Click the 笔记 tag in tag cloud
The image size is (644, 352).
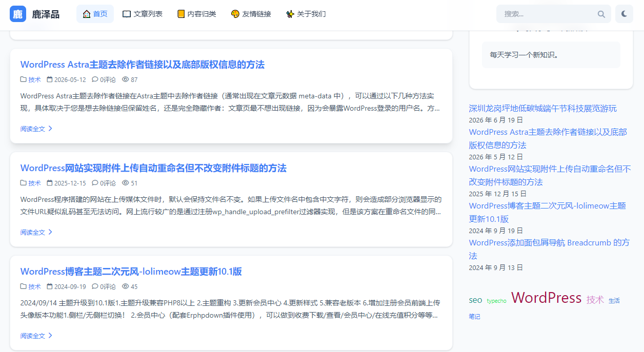[475, 317]
